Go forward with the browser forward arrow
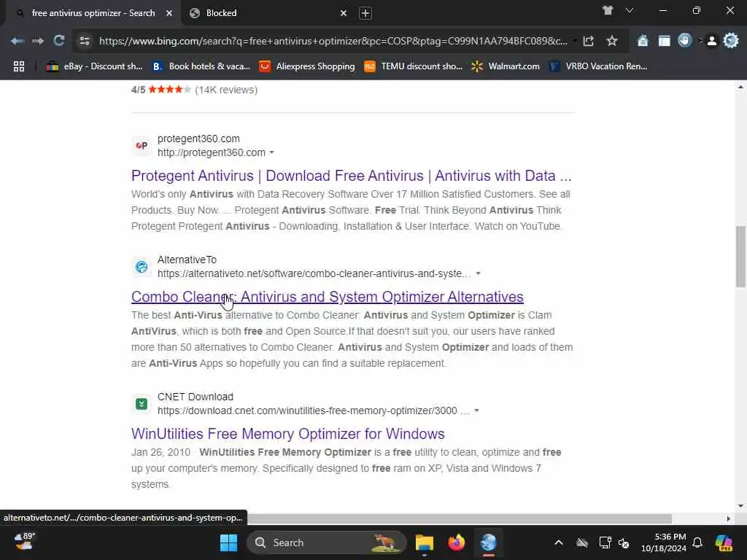Image resolution: width=747 pixels, height=560 pixels. (x=38, y=41)
